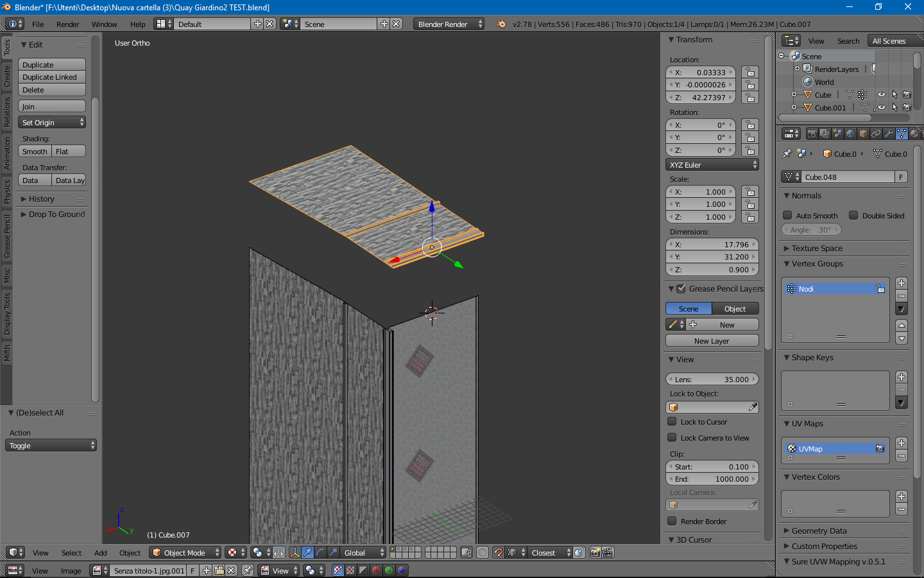This screenshot has width=924, height=578.
Task: Enable the Double Sided checkbox
Action: (853, 216)
